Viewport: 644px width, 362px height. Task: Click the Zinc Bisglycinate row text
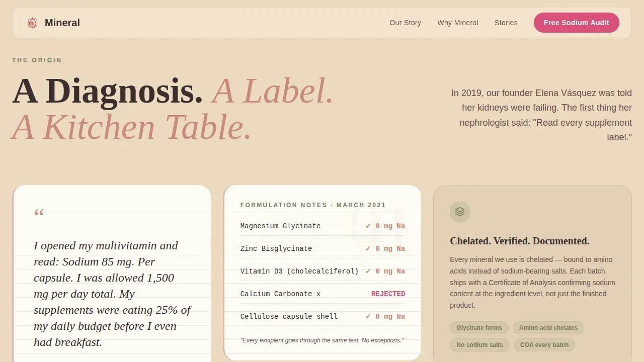click(276, 249)
